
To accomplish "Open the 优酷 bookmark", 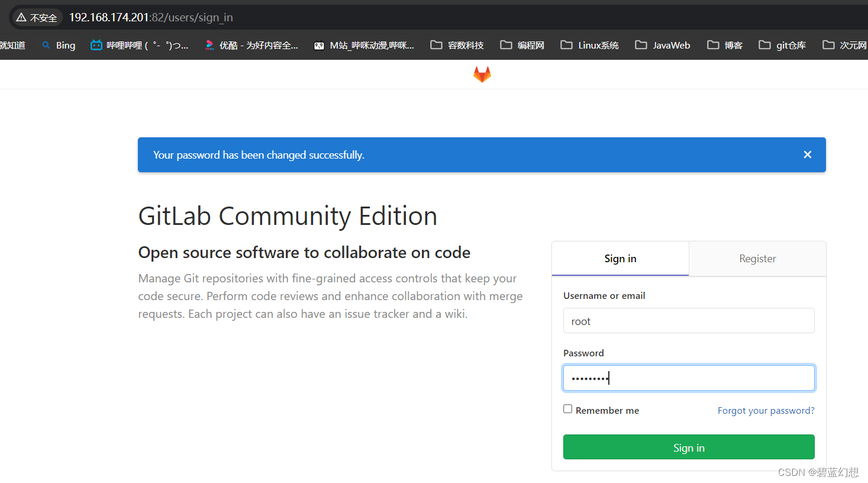I will point(251,45).
